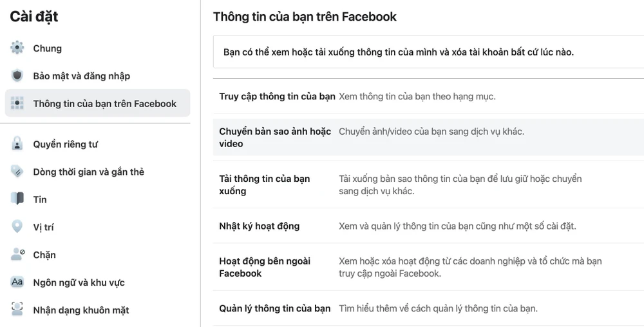Click the blocked-person icon beside Chặn
The width and height of the screenshot is (644, 327).
pyautogui.click(x=17, y=255)
